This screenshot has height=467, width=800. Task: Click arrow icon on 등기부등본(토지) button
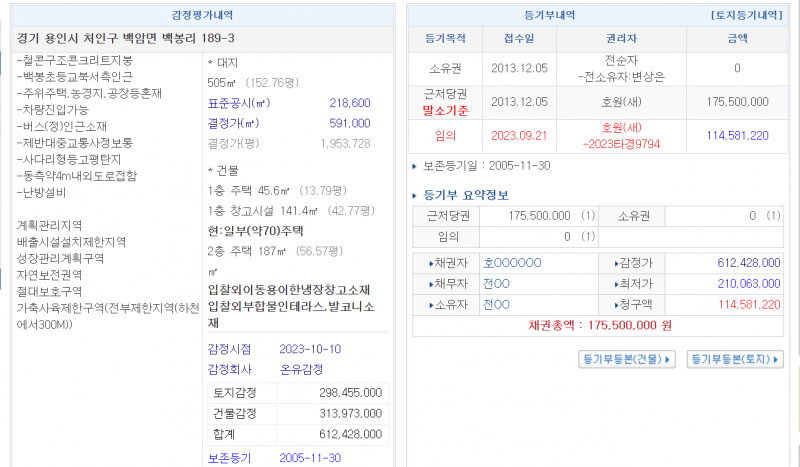(775, 359)
